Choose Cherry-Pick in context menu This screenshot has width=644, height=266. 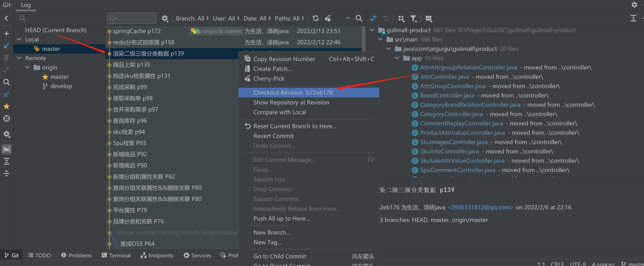click(x=309, y=79)
